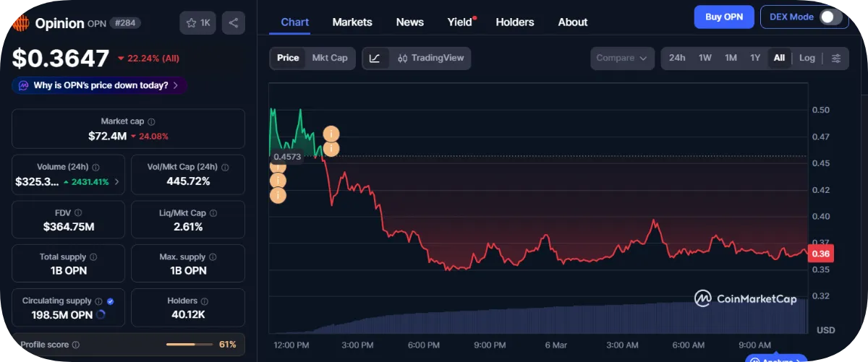Viewport: 868px width, 362px height.
Task: Open the About tab
Action: (573, 22)
